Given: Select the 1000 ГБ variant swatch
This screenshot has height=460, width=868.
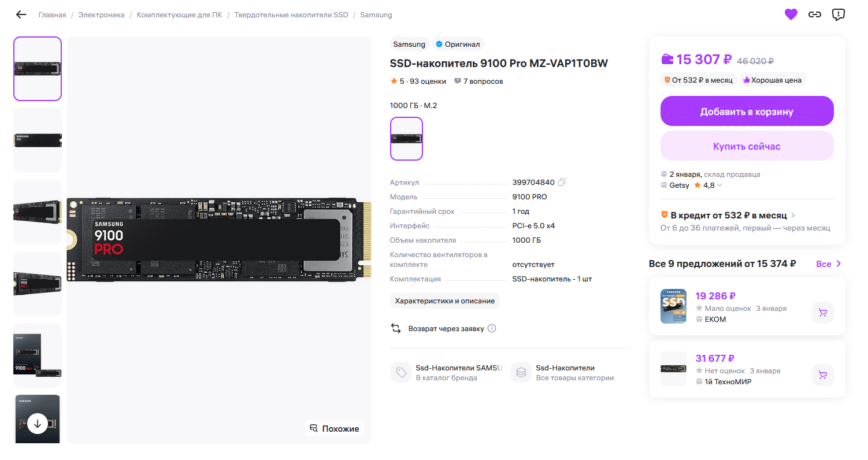Looking at the screenshot, I should (x=406, y=139).
